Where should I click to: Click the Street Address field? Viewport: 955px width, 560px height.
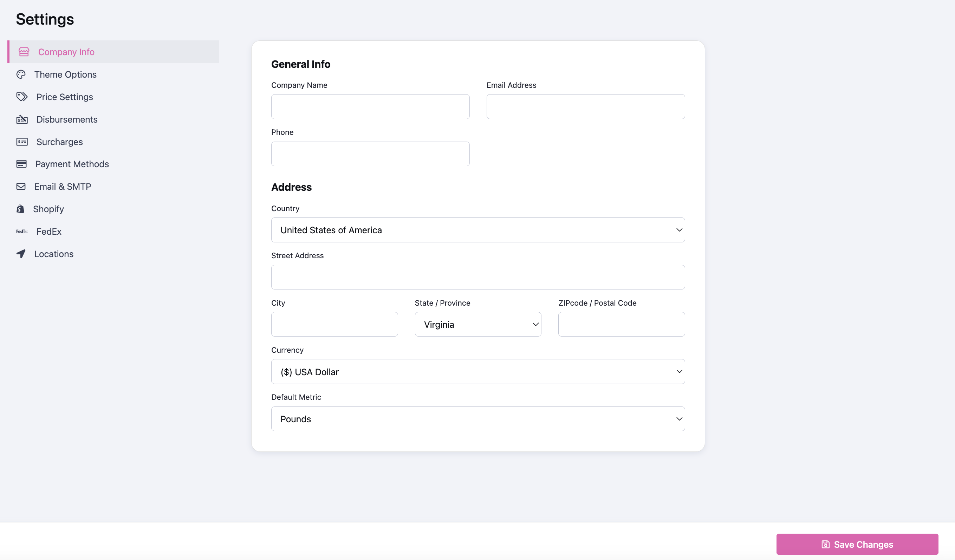pyautogui.click(x=478, y=277)
